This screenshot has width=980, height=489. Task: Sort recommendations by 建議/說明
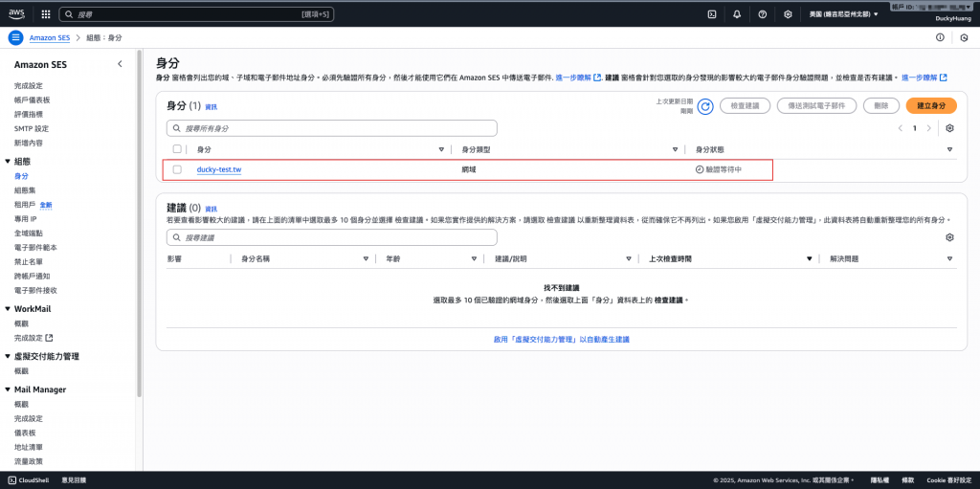(x=629, y=259)
